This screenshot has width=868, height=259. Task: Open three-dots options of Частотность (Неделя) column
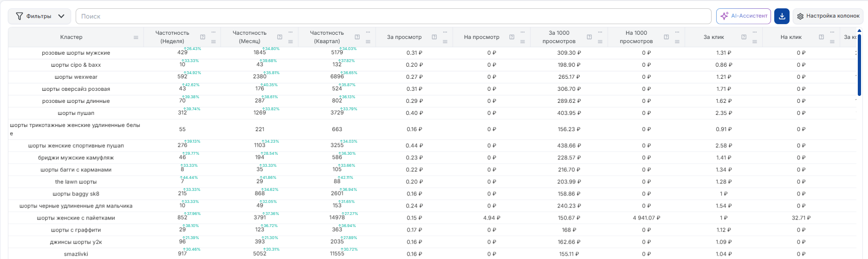pyautogui.click(x=214, y=32)
